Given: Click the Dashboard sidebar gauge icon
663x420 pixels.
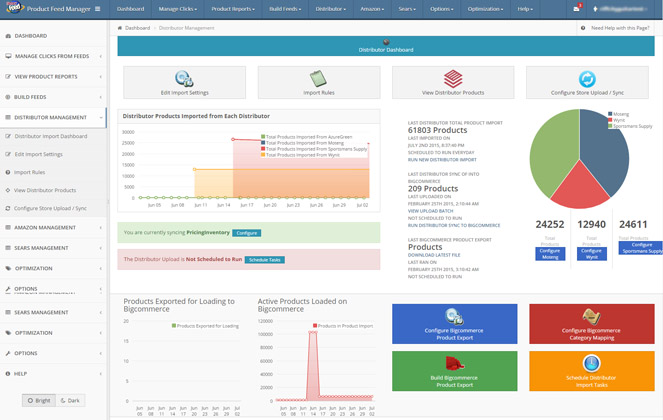Looking at the screenshot, I should pyautogui.click(x=8, y=36).
